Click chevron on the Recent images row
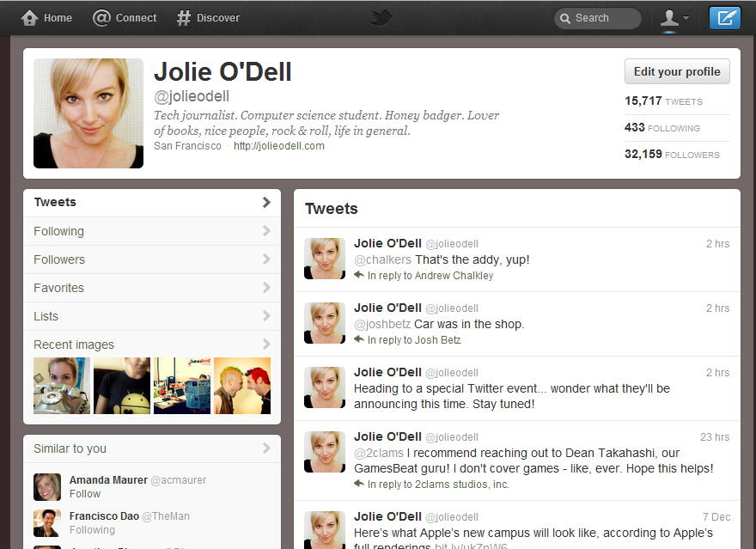The width and height of the screenshot is (756, 549). 266,345
